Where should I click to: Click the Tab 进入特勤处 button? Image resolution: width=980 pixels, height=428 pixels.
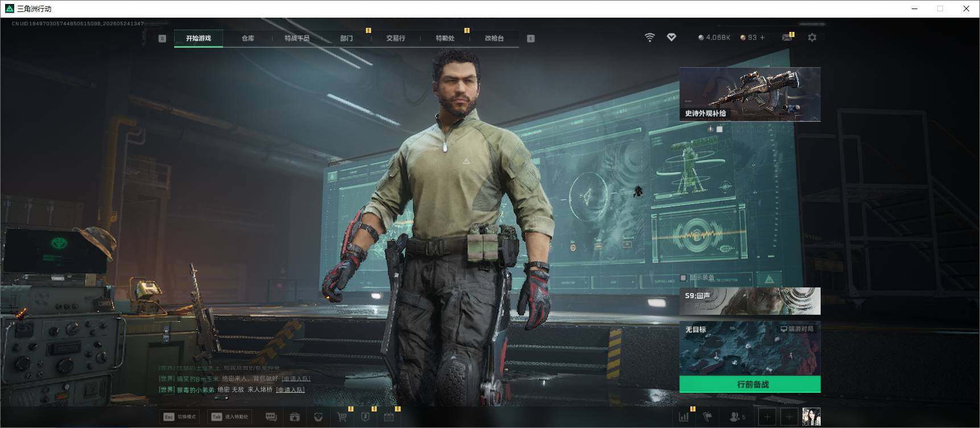click(x=230, y=417)
